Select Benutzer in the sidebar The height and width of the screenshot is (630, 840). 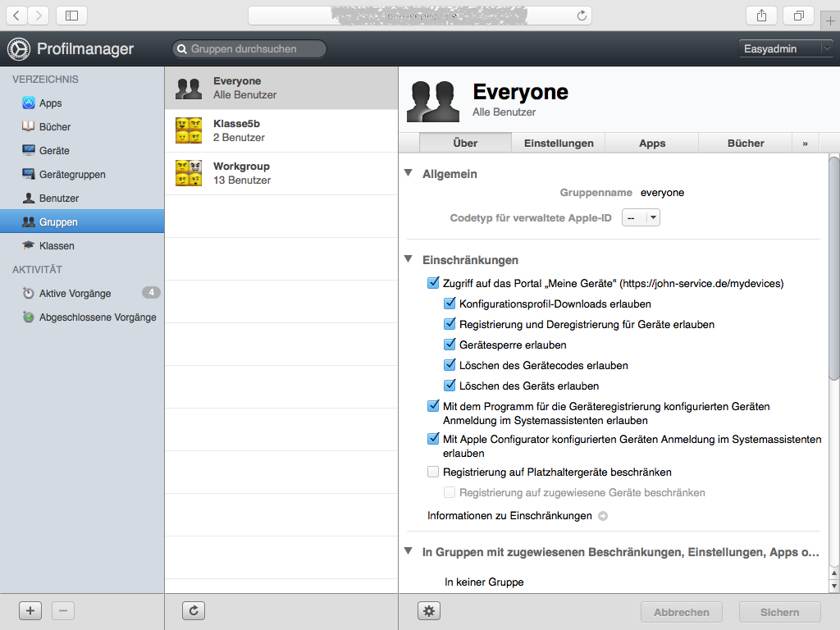[x=82, y=199]
